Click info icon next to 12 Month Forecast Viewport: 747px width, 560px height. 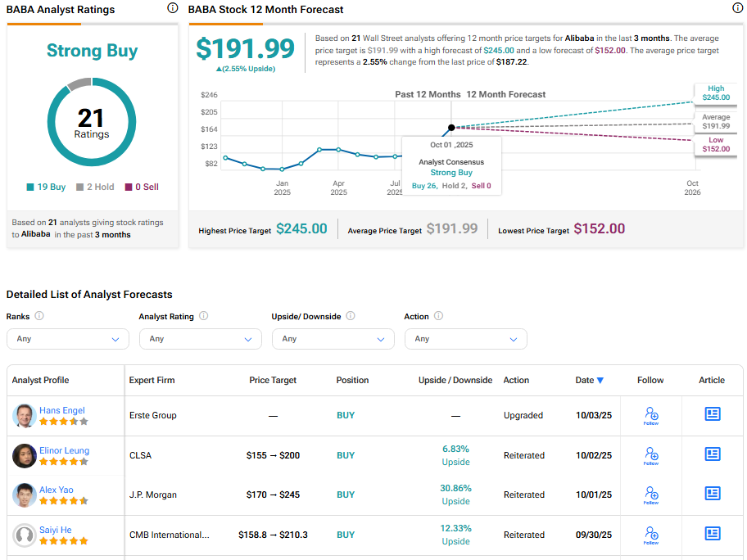click(x=737, y=8)
